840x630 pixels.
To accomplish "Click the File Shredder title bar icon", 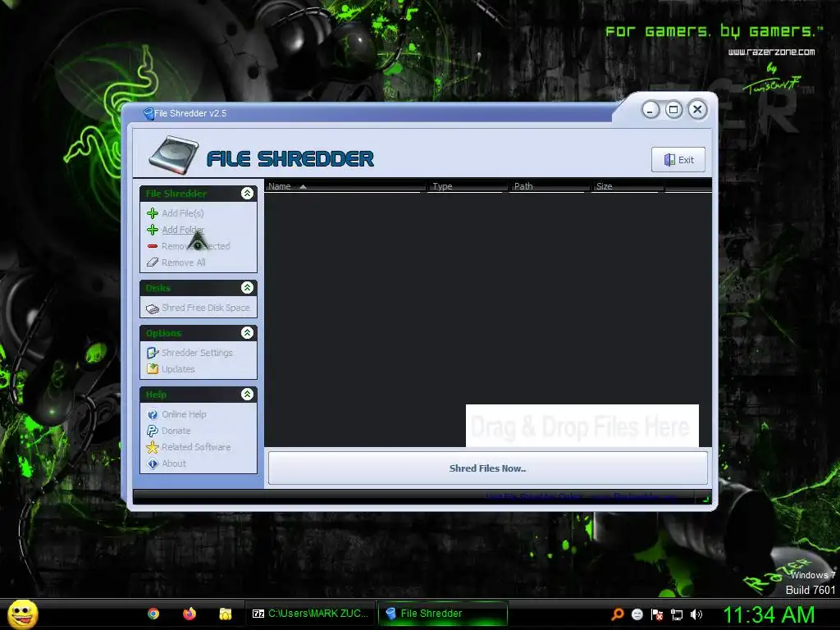I will [148, 113].
